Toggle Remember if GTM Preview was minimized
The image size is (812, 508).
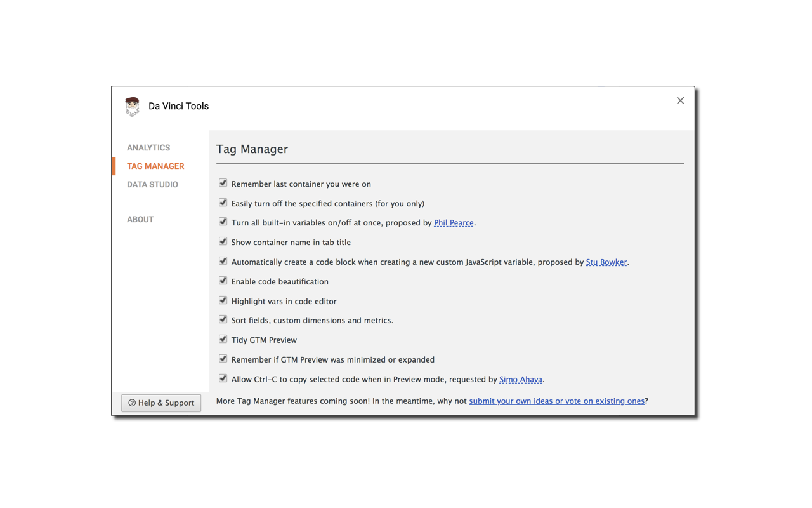[223, 359]
